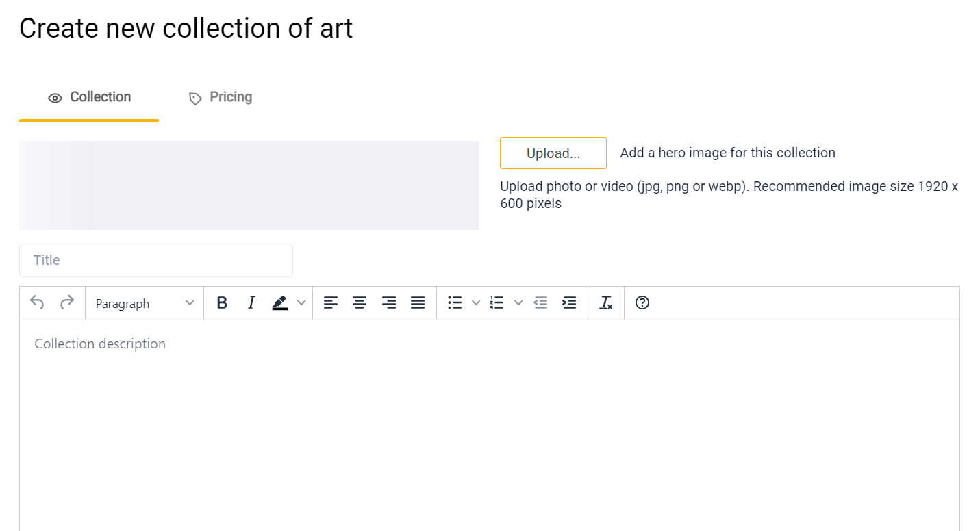Justify the text
This screenshot has width=980, height=531.
(x=418, y=302)
